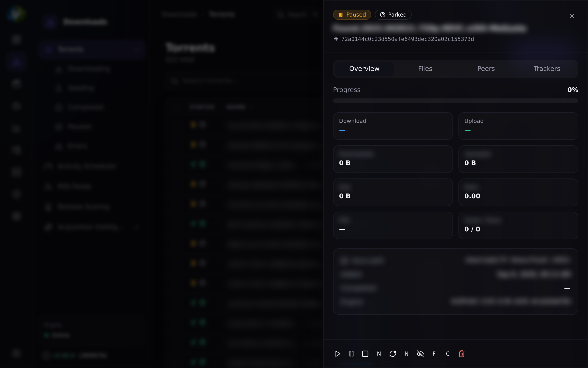Start the torrent with the play icon
The image size is (588, 368).
337,354
